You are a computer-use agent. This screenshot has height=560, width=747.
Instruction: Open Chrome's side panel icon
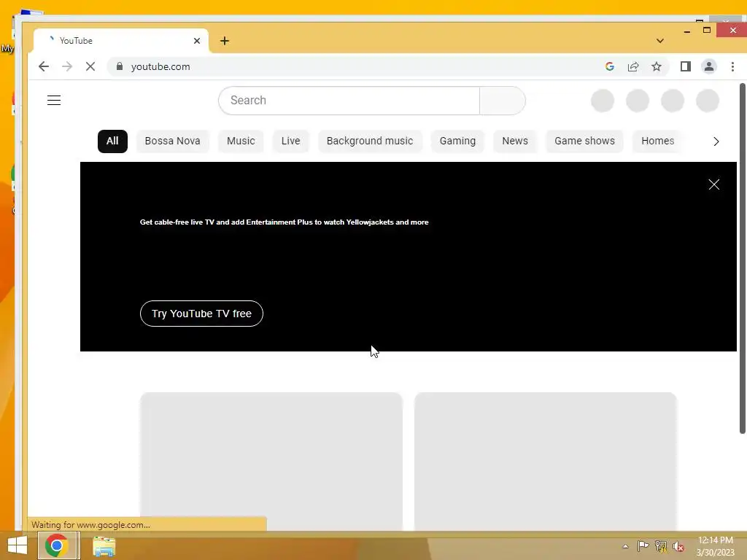tap(686, 66)
